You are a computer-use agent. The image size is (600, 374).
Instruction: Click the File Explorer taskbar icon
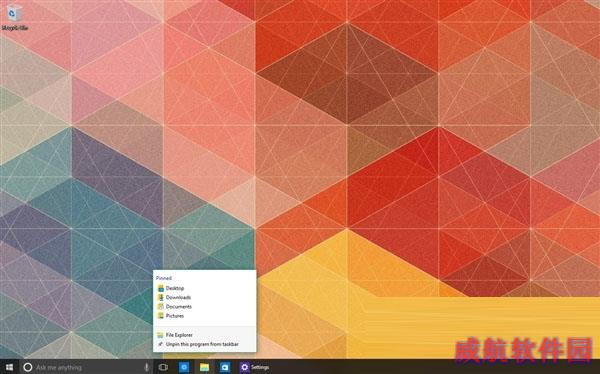pyautogui.click(x=204, y=367)
